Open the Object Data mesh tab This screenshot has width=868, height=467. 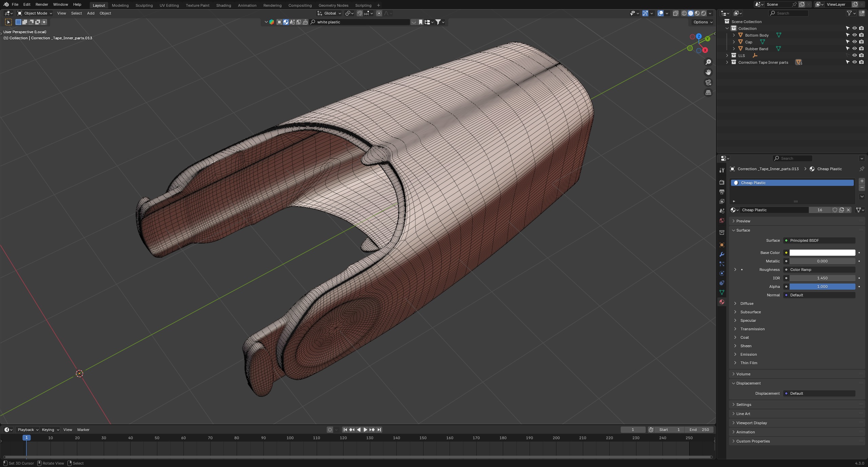[x=722, y=292]
